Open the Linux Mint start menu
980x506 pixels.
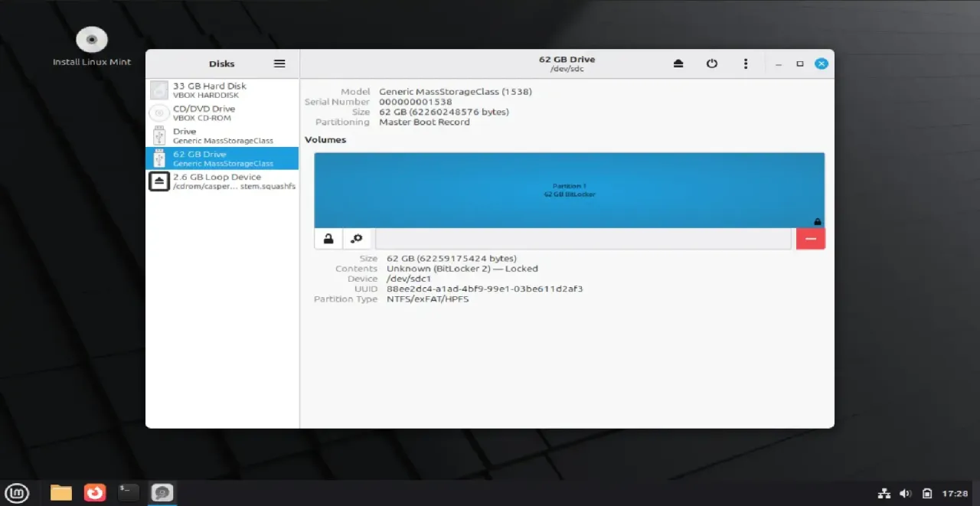(17, 493)
